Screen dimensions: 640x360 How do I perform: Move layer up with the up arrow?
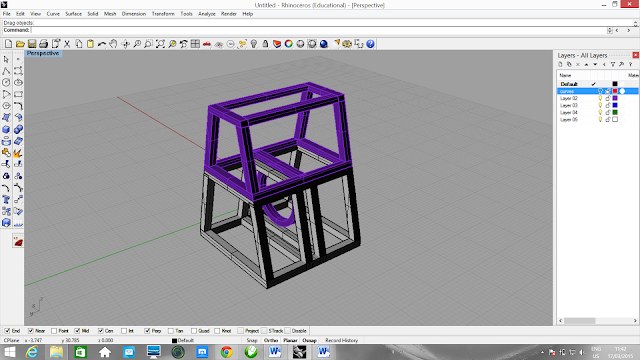[x=587, y=64]
